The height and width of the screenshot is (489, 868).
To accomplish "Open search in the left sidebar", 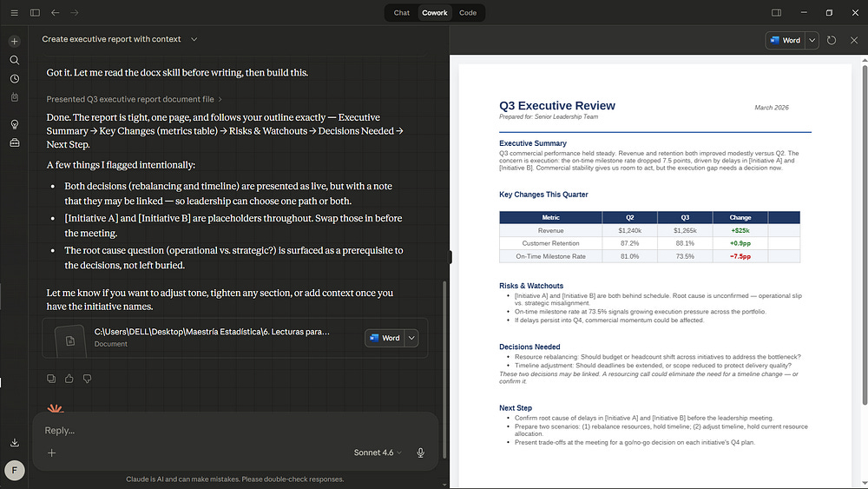I will pos(15,60).
